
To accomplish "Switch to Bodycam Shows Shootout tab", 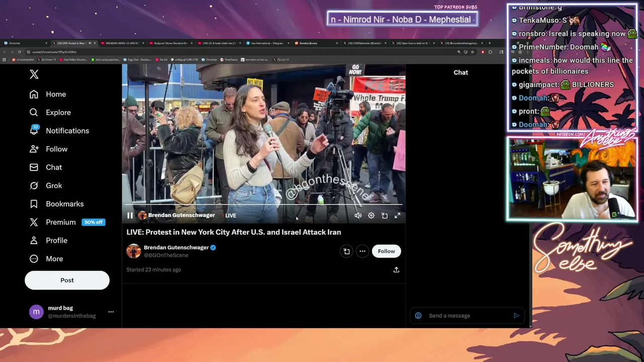I will click(x=170, y=43).
